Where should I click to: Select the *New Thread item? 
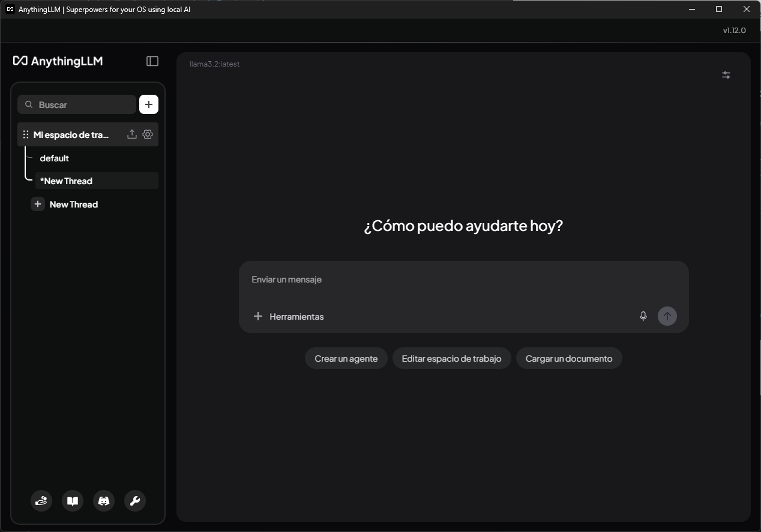click(x=97, y=181)
